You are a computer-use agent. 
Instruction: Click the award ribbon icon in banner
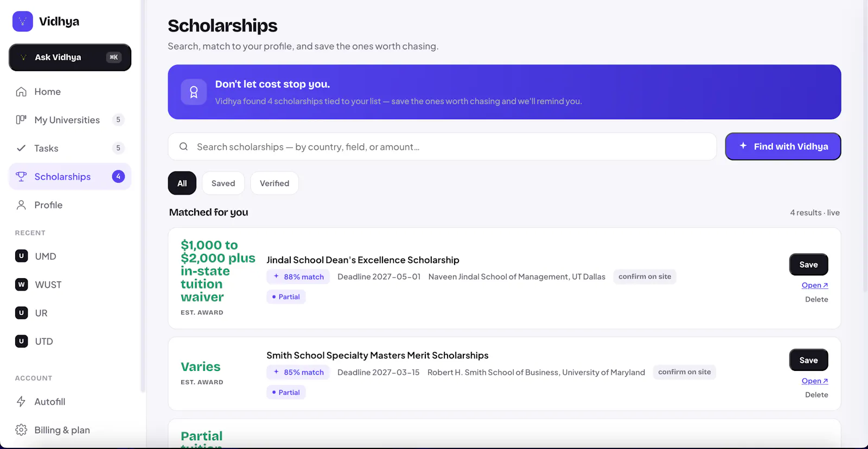tap(194, 92)
